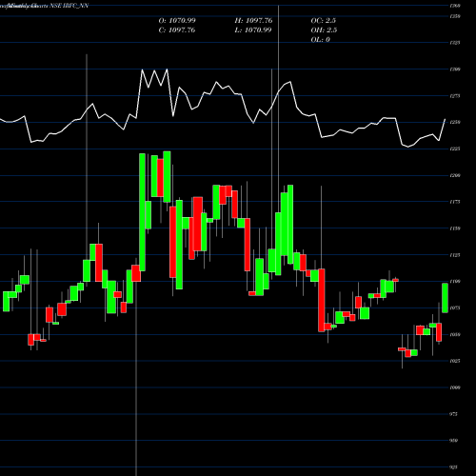Click the 925 price axis label

[454, 467]
